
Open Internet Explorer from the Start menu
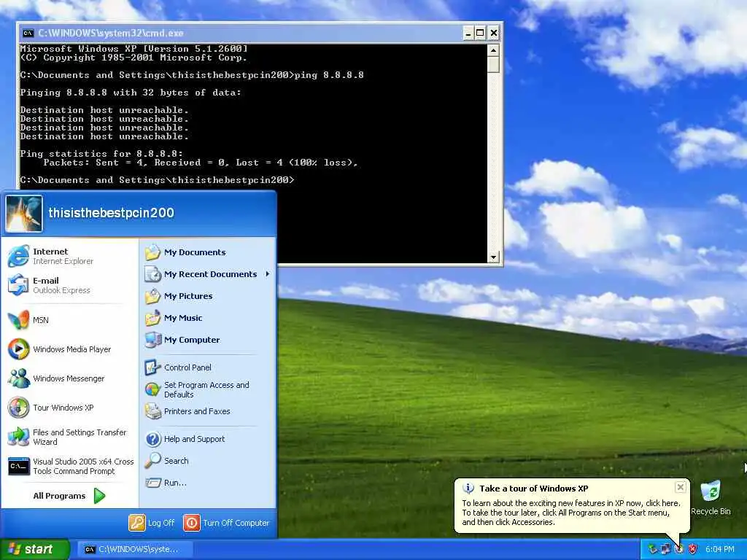coord(69,256)
